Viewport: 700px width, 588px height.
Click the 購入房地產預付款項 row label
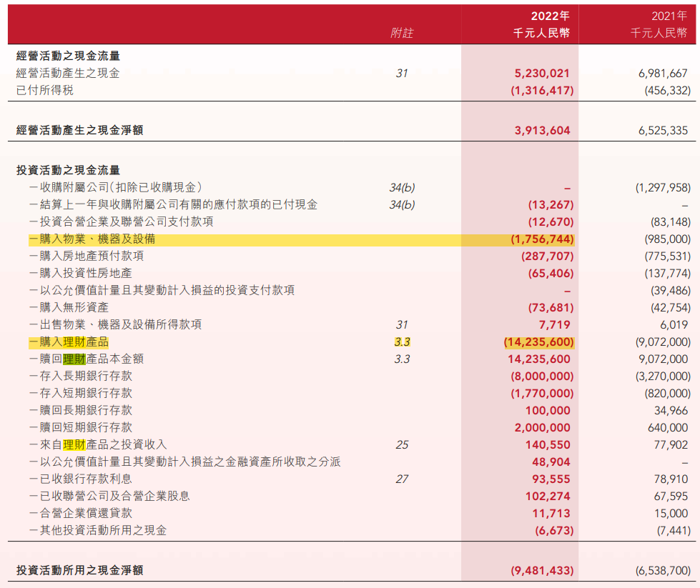(87, 256)
